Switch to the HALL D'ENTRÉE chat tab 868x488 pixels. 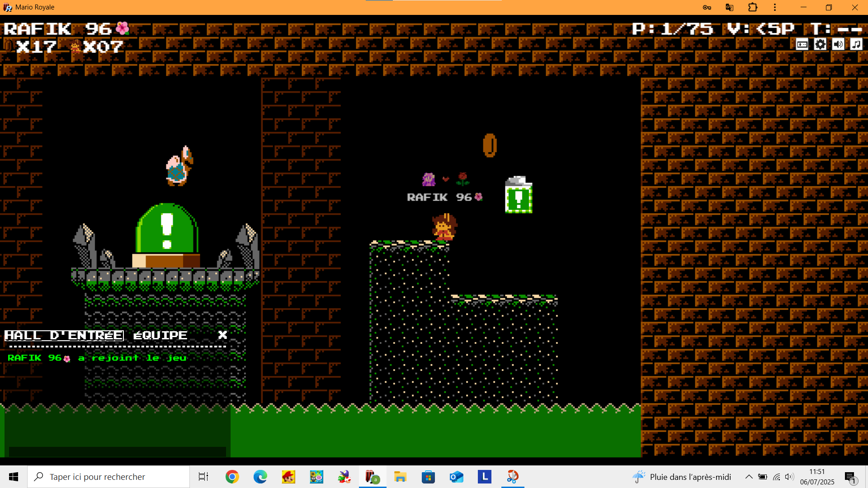64,335
